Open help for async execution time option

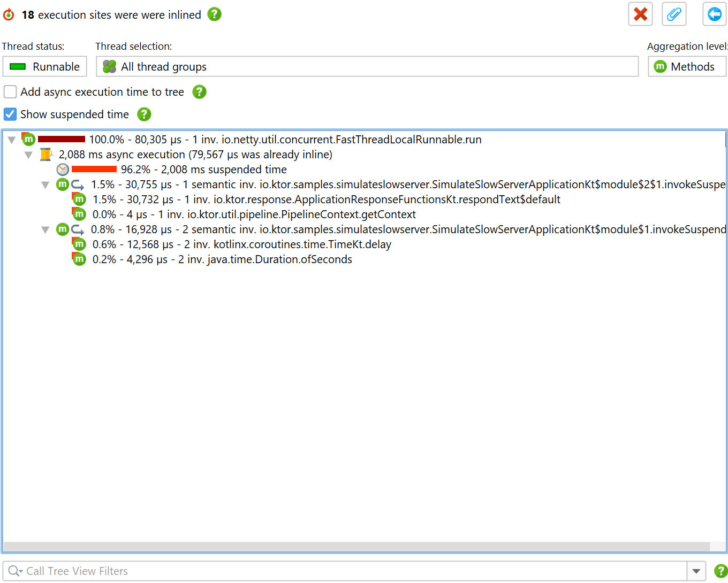tap(199, 92)
